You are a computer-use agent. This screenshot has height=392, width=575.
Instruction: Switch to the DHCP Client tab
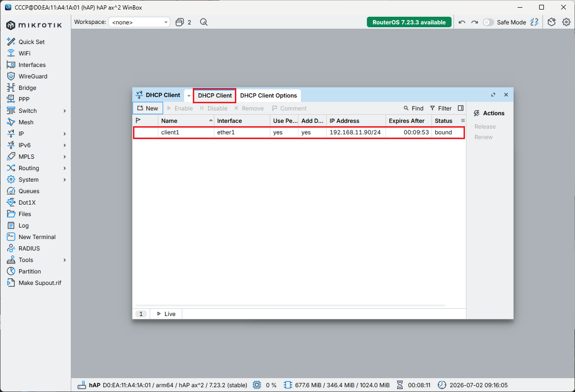tap(215, 95)
